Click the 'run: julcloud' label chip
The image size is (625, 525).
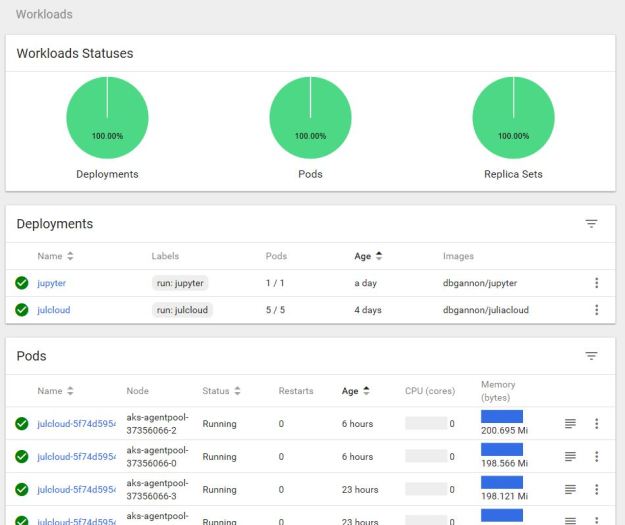click(x=182, y=310)
